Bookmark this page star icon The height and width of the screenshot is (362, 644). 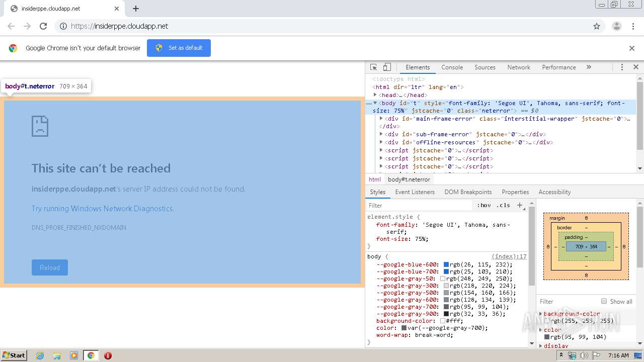pos(597,26)
